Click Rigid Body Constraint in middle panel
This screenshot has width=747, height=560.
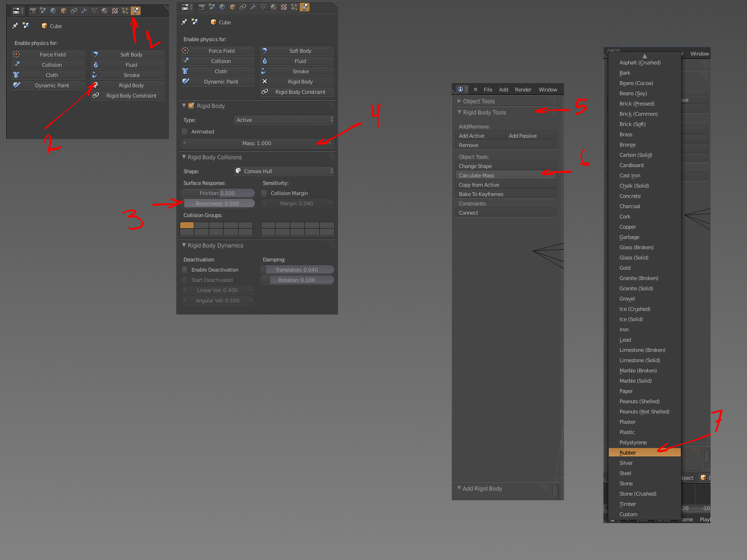pyautogui.click(x=297, y=92)
